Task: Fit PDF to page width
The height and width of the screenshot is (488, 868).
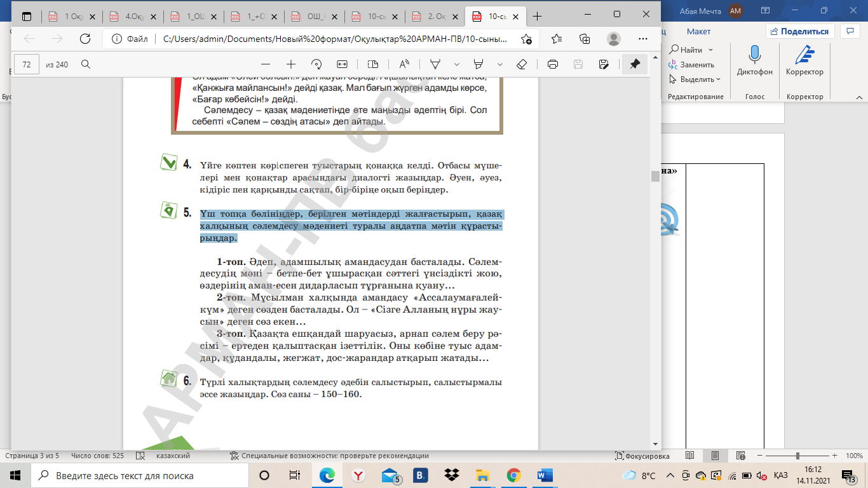Action: tap(342, 64)
